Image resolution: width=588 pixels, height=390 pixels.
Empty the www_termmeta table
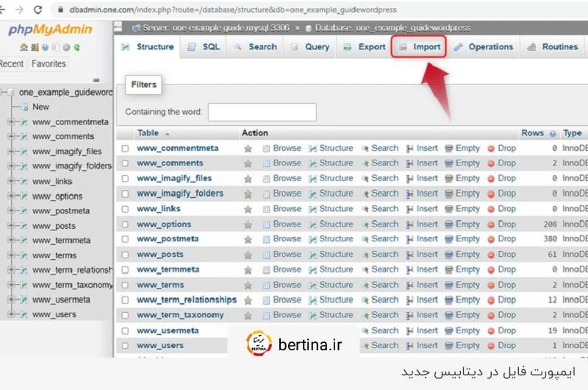point(462,269)
